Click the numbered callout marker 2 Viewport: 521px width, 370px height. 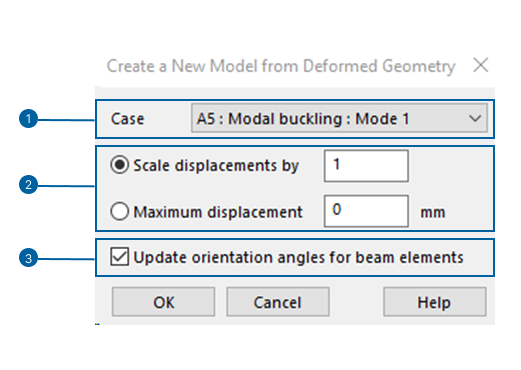28,185
